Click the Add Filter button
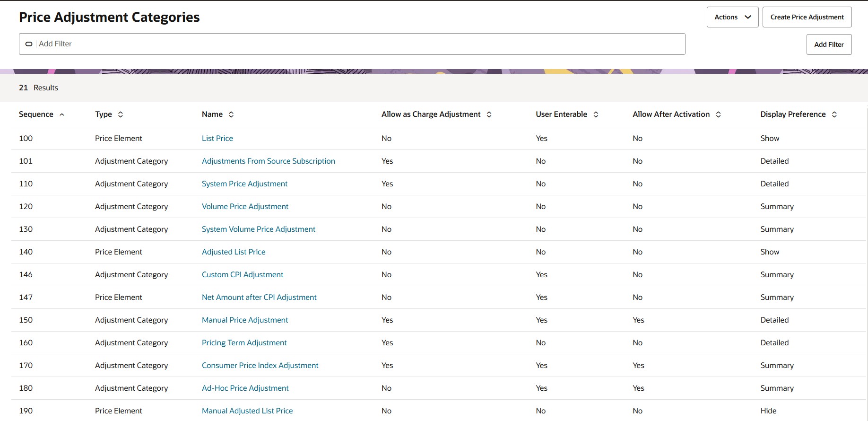The width and height of the screenshot is (868, 421). tap(829, 44)
